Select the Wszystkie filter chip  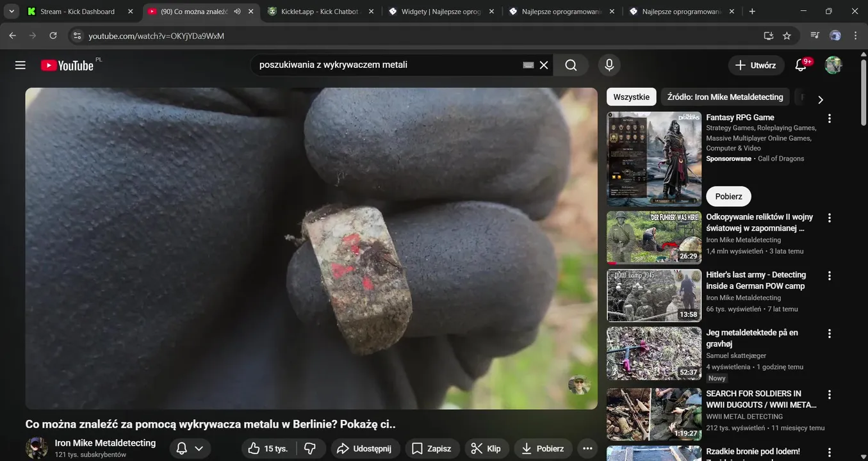[x=632, y=97]
